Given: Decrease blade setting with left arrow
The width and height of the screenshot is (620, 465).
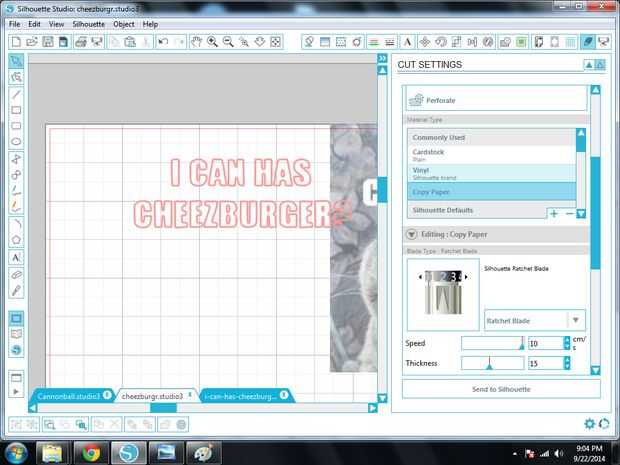Looking at the screenshot, I should pyautogui.click(x=420, y=277).
